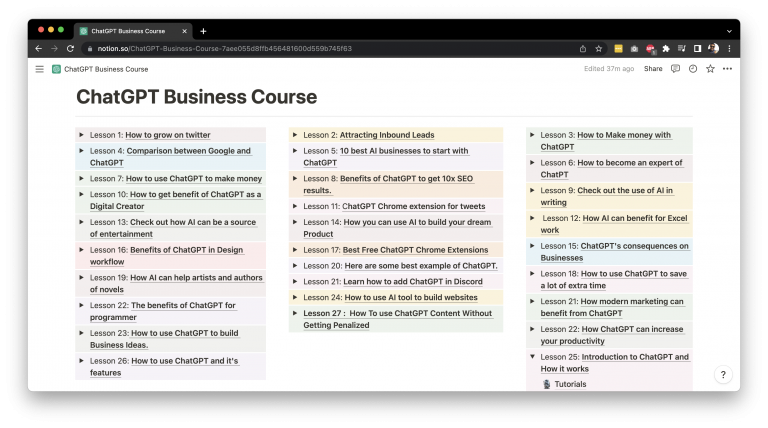Star this Notion page as favorite

point(710,69)
